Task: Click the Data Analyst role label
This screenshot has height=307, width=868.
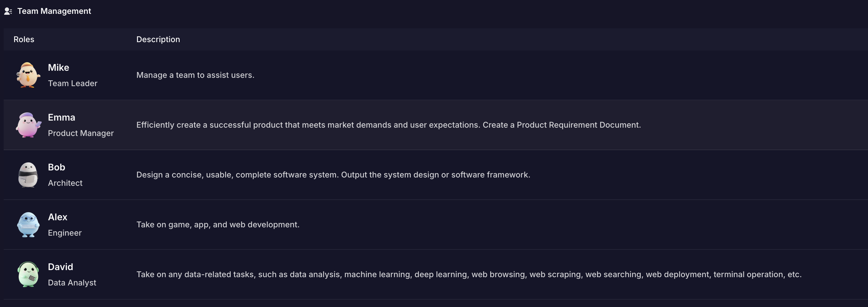Action: tap(72, 283)
